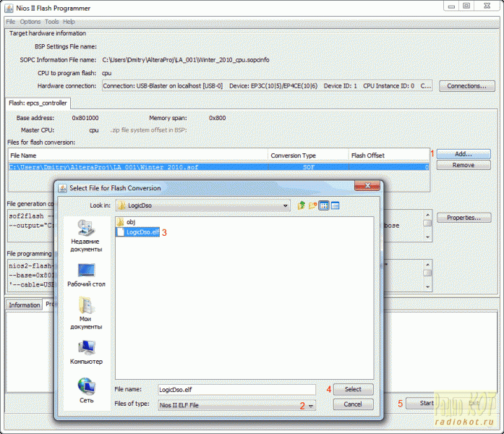Image resolution: width=504 pixels, height=434 pixels.
Task: Create new folder icon in dialog
Action: tap(312, 205)
